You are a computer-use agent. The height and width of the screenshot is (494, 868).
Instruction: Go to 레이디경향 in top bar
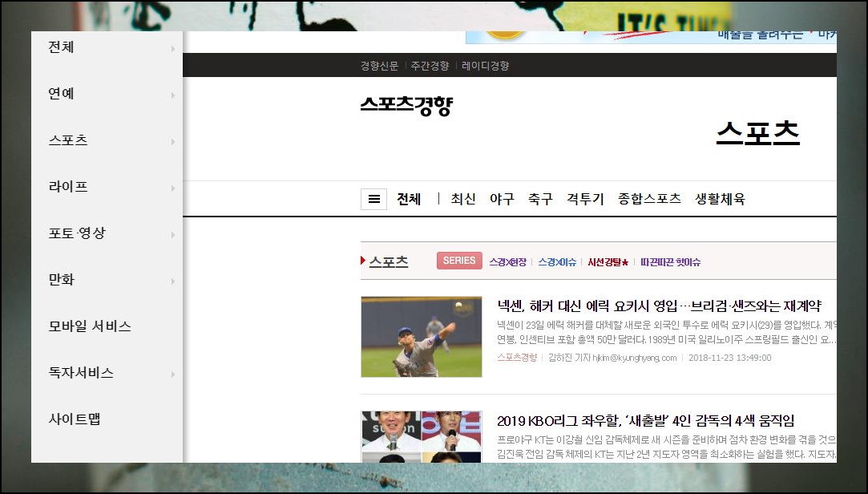point(486,66)
